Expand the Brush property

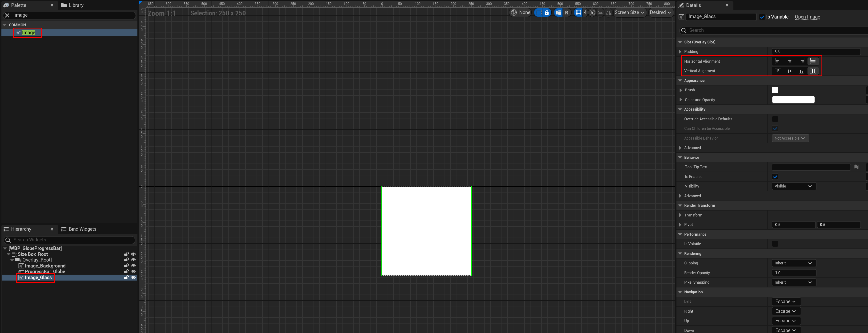pyautogui.click(x=681, y=90)
